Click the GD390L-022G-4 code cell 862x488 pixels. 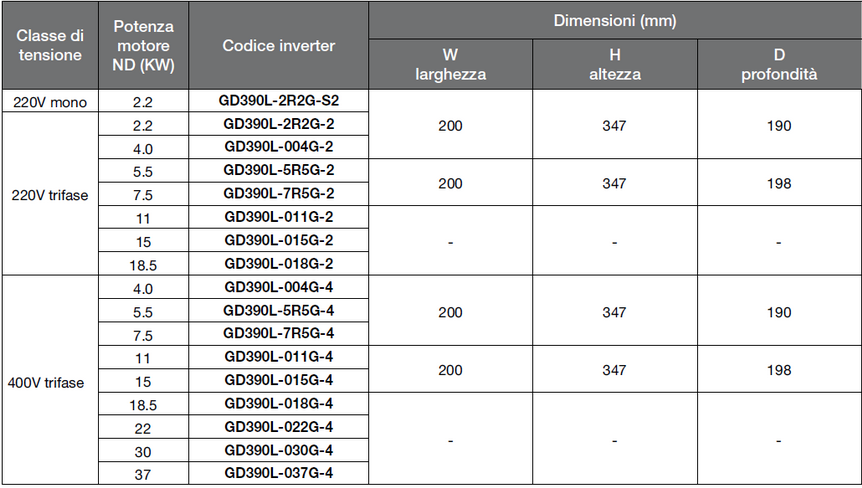[x=279, y=427]
